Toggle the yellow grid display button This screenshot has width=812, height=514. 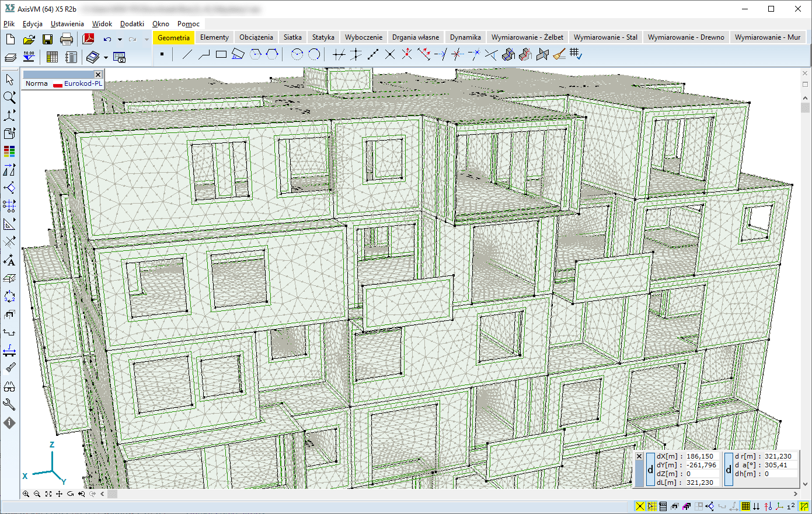(x=745, y=506)
